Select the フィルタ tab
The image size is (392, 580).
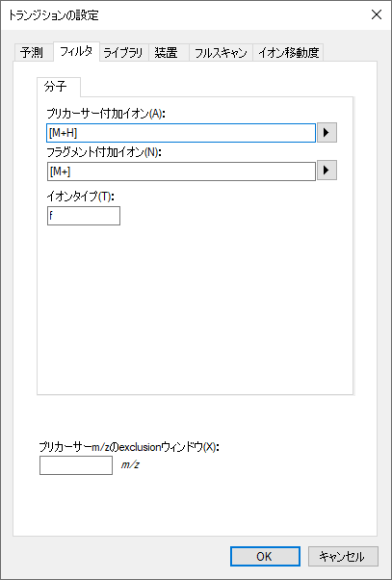click(x=76, y=51)
